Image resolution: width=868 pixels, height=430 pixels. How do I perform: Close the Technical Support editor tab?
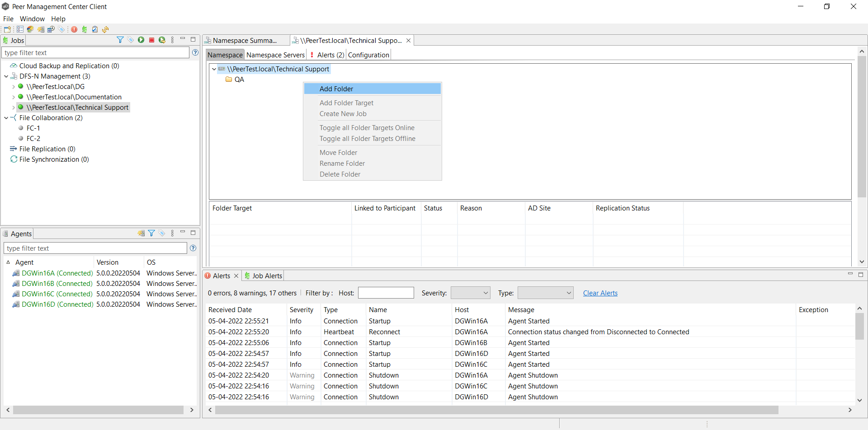[x=408, y=41]
